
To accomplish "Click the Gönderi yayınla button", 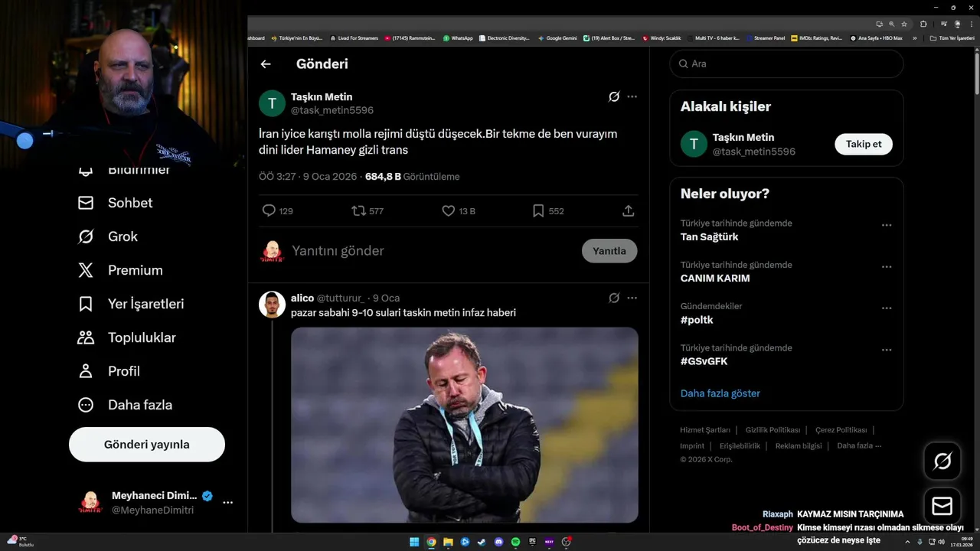I will tap(147, 445).
